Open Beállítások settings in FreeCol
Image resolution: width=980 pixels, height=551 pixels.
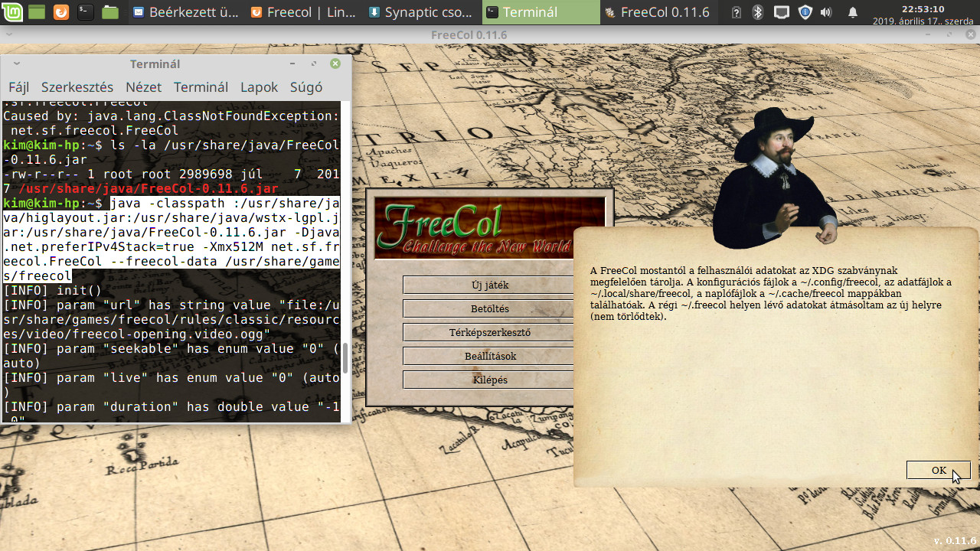(490, 357)
